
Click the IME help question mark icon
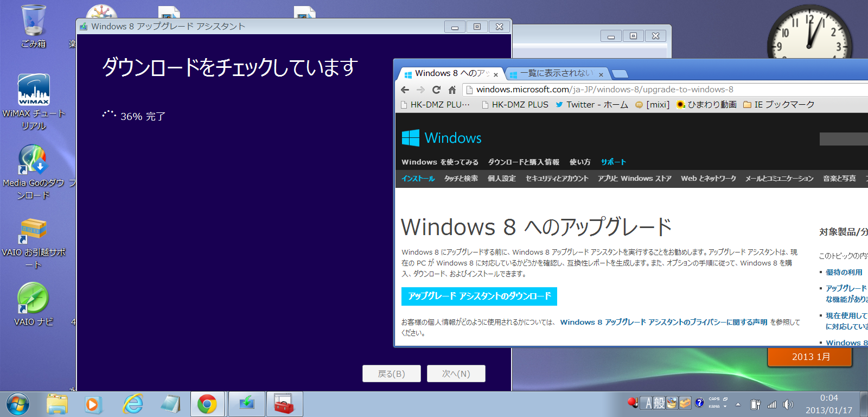tap(699, 402)
